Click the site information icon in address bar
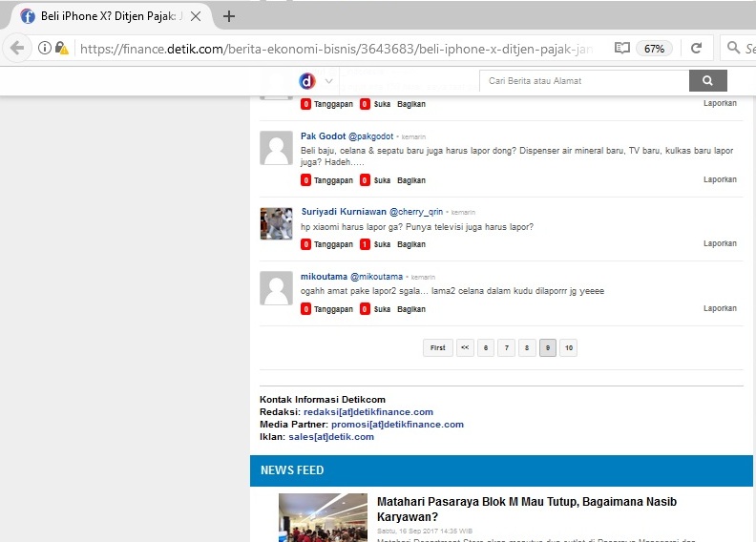 [x=45, y=48]
